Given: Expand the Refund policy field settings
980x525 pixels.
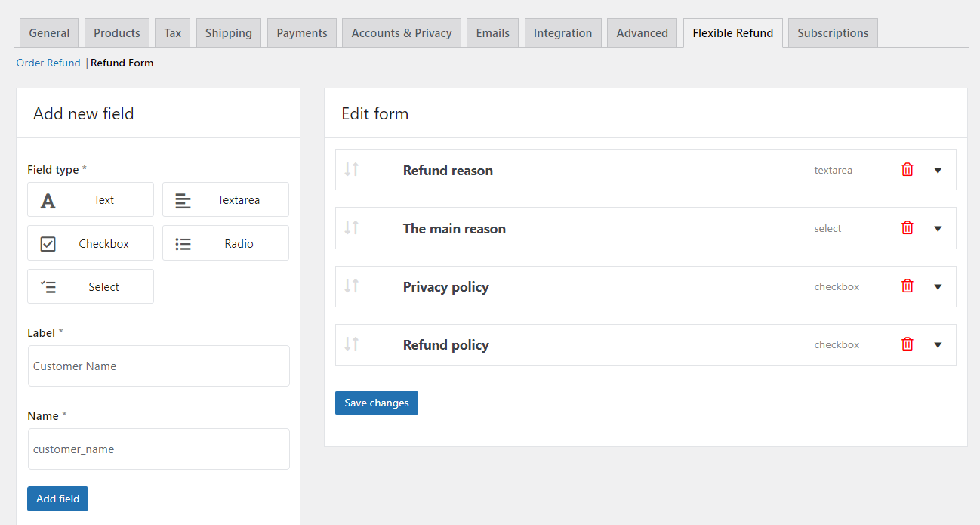Looking at the screenshot, I should tap(938, 345).
